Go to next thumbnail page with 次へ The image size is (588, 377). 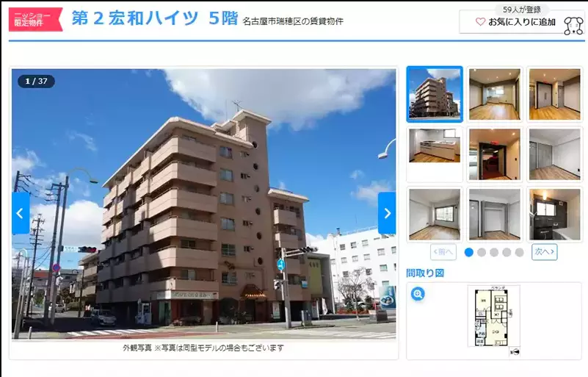tap(544, 252)
